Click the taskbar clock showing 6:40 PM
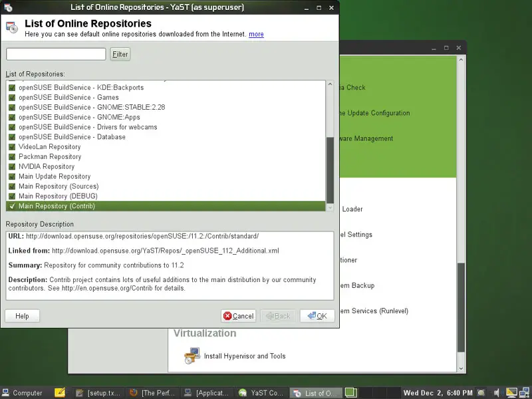 tap(438, 393)
